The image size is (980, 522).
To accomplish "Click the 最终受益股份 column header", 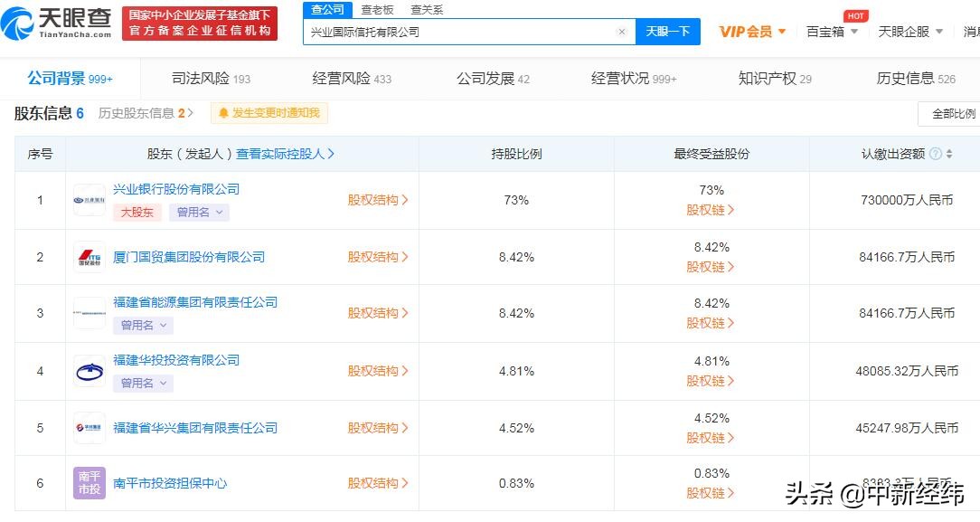I will (x=711, y=154).
